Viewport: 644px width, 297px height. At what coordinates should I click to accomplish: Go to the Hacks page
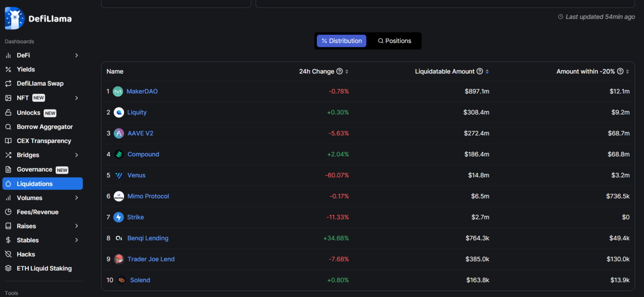26,255
